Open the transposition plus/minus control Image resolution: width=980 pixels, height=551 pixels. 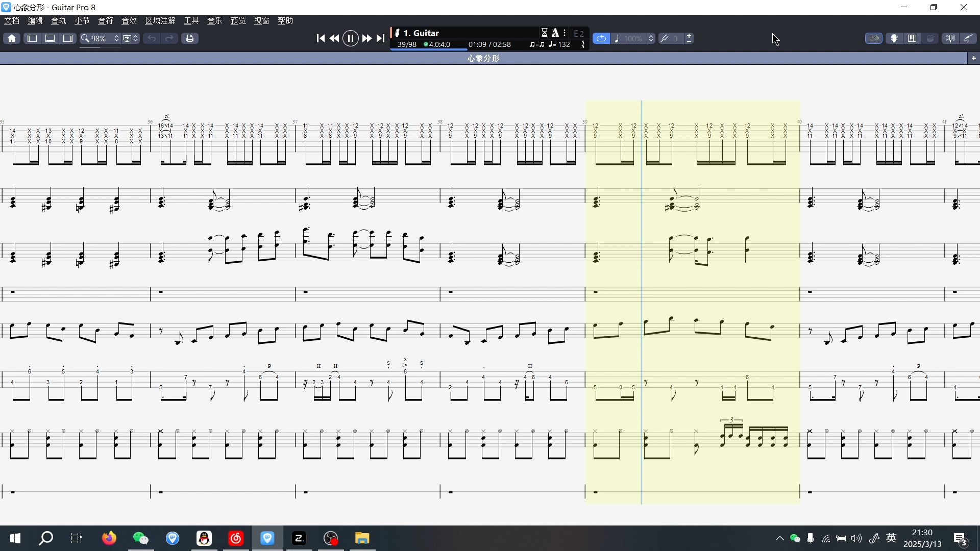tap(689, 38)
